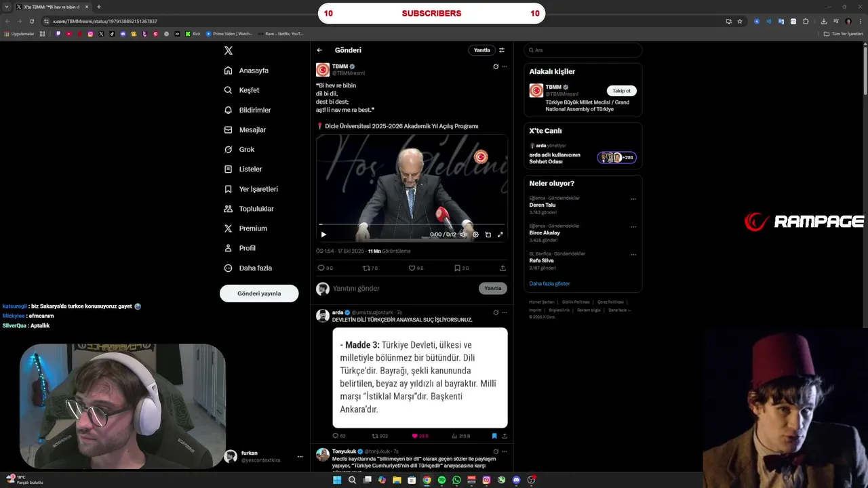
Task: Expand the video to fullscreen
Action: click(x=500, y=235)
